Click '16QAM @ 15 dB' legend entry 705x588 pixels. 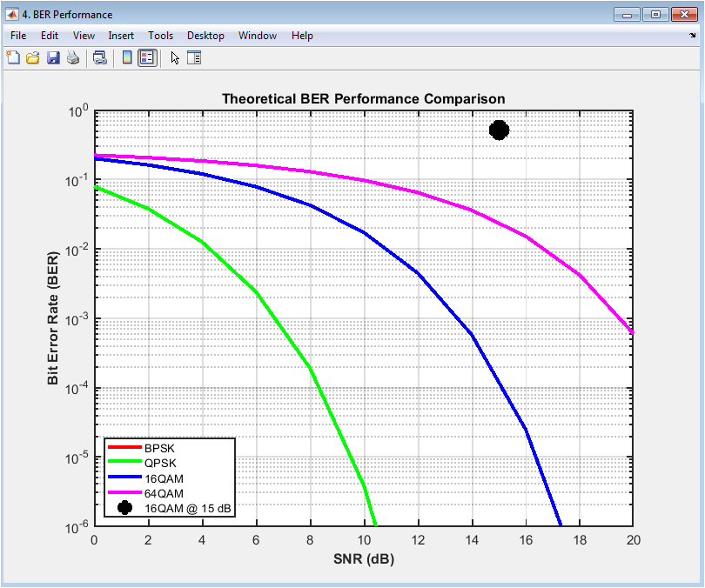[x=187, y=509]
